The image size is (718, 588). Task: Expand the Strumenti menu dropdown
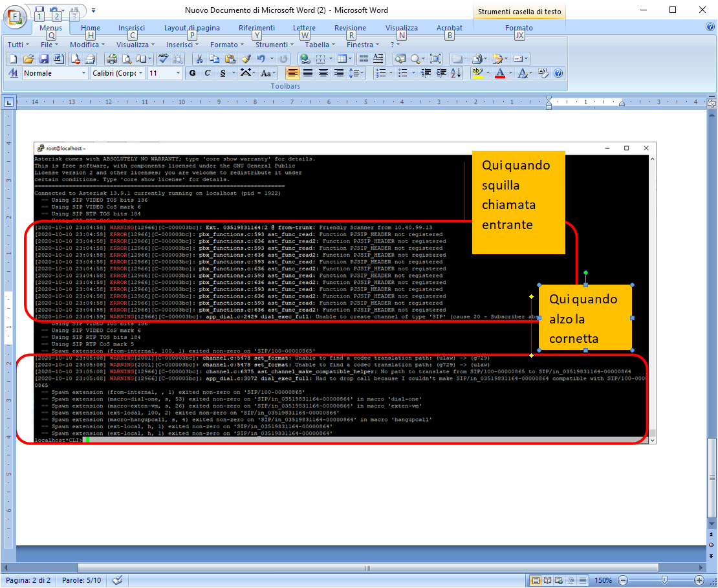(x=275, y=45)
